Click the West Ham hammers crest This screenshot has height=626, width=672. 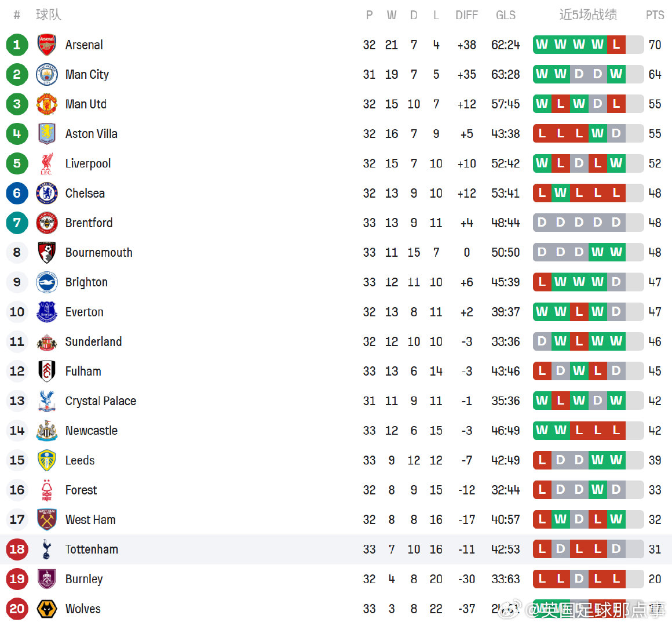[47, 519]
